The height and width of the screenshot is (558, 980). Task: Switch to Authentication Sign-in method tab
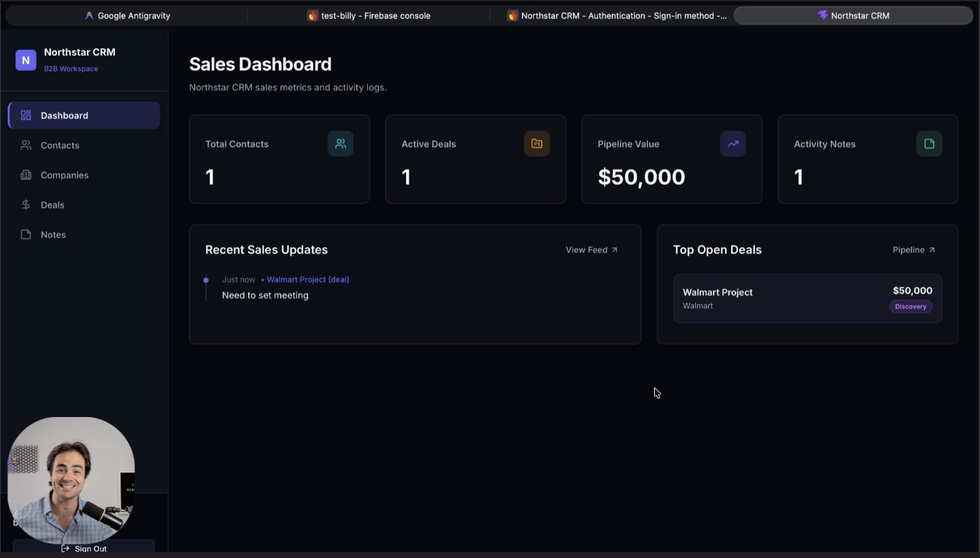pos(617,15)
